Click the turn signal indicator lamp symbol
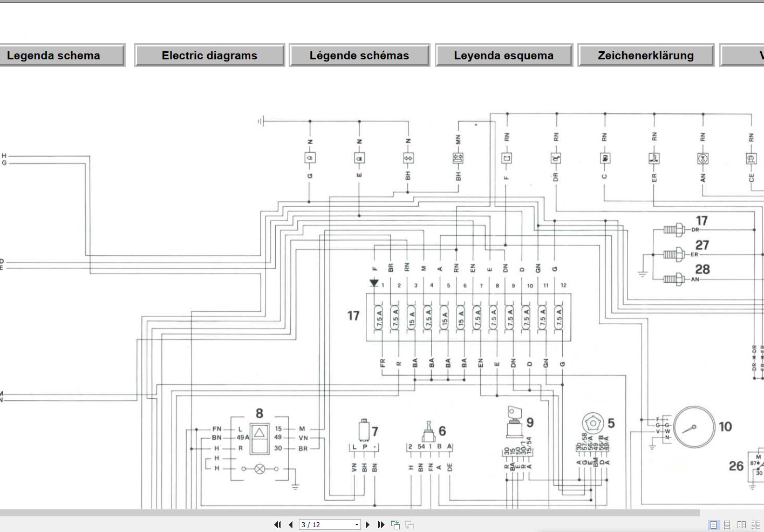 pyautogui.click(x=408, y=158)
